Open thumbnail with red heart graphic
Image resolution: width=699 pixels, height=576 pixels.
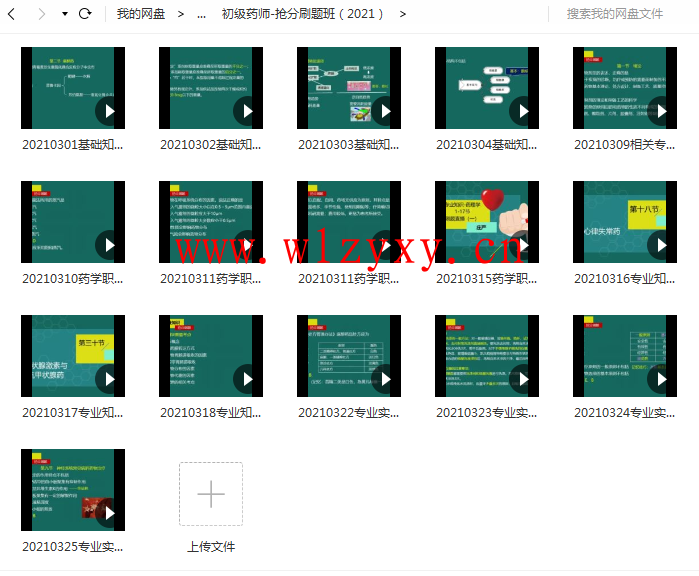click(x=487, y=222)
